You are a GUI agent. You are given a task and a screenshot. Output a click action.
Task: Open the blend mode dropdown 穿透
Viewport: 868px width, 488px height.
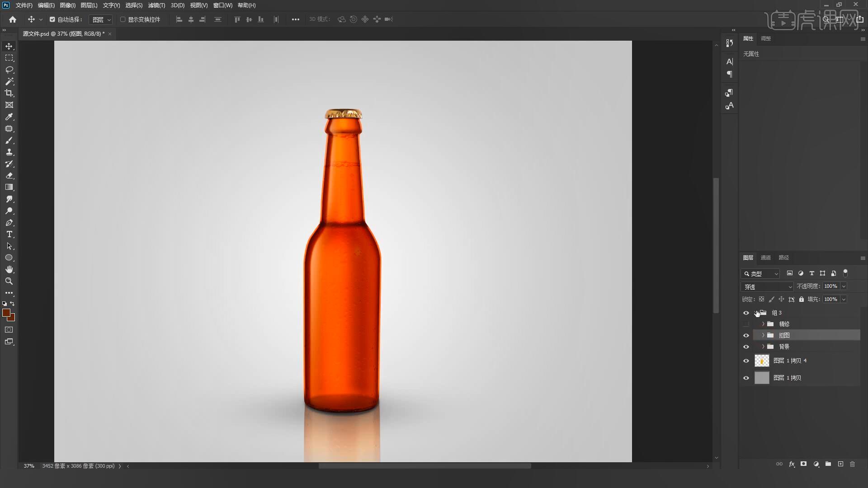pyautogui.click(x=767, y=286)
